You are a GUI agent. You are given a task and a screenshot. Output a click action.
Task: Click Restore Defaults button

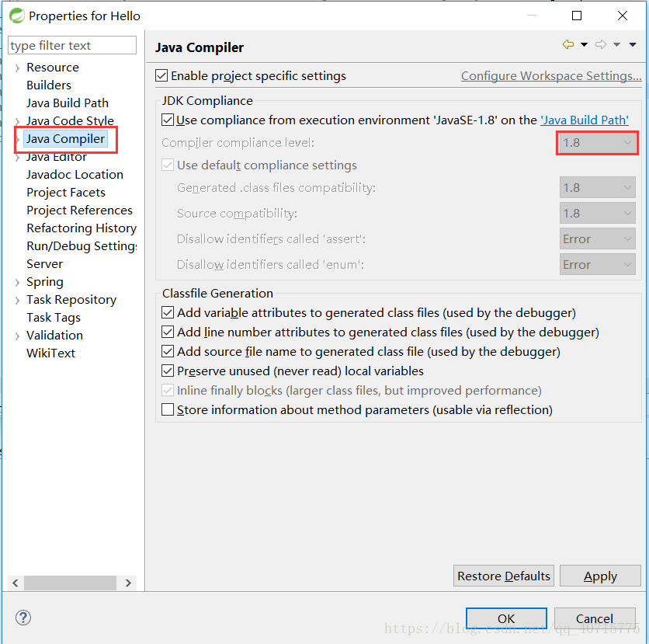click(x=504, y=576)
